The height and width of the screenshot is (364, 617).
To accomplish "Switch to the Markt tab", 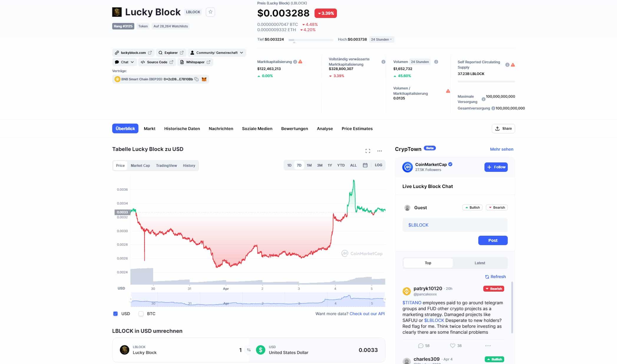I will click(x=150, y=129).
